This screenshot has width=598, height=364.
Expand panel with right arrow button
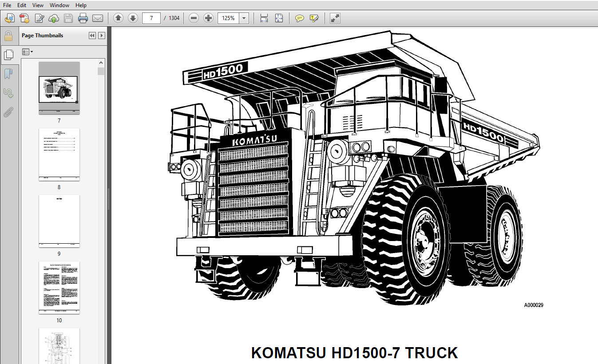point(102,36)
